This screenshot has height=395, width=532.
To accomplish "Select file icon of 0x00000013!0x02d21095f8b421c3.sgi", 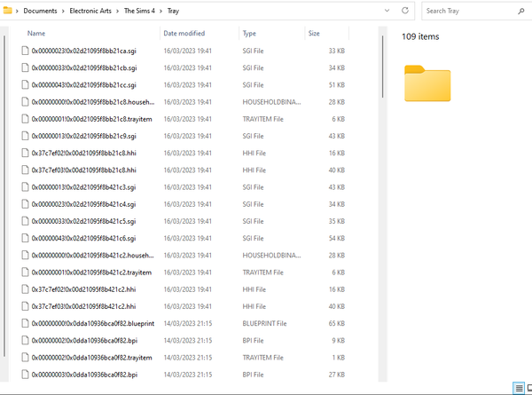I will tap(25, 186).
